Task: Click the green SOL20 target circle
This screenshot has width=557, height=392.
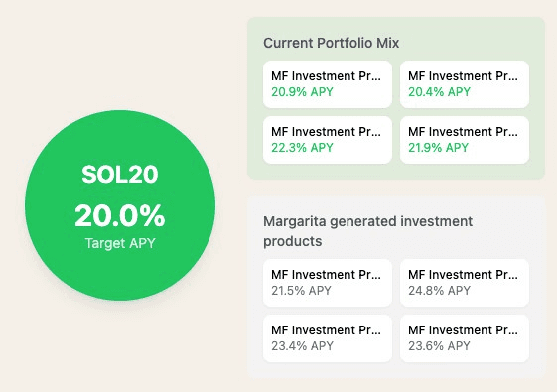Action: 120,205
